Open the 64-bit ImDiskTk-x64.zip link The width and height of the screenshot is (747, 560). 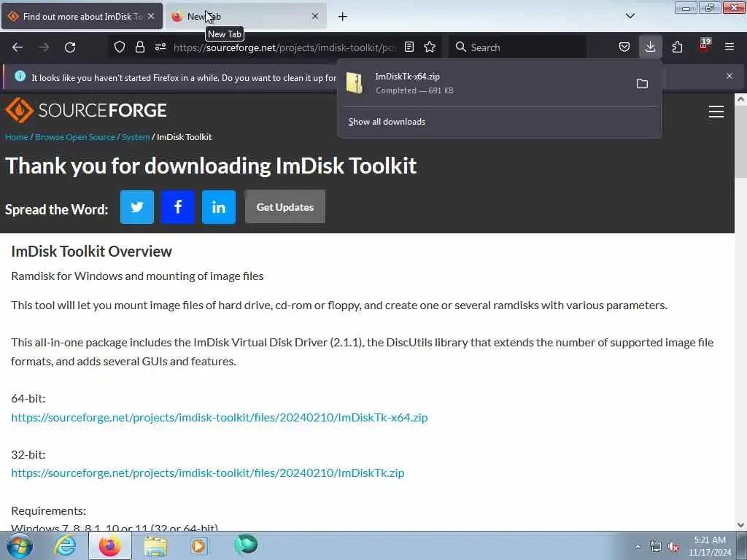pos(219,418)
